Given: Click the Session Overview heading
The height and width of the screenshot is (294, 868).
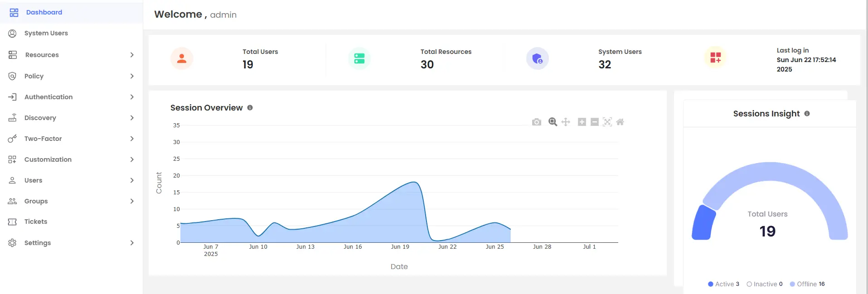Looking at the screenshot, I should [207, 108].
